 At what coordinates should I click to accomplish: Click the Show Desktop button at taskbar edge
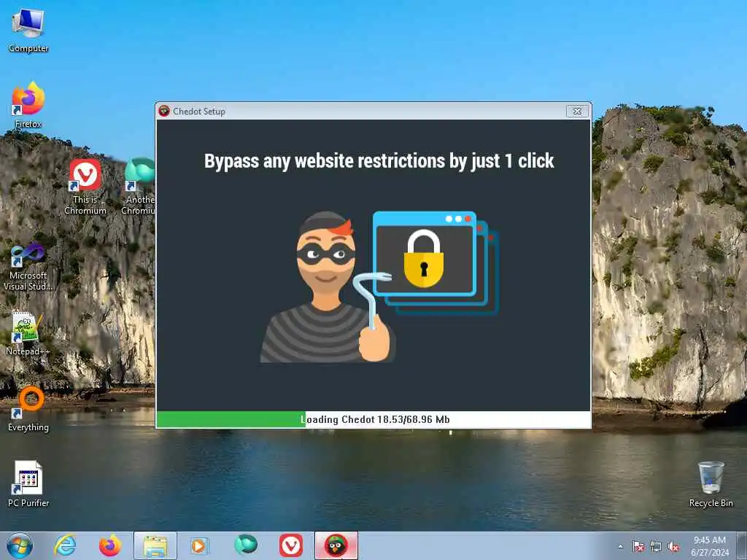click(x=741, y=545)
